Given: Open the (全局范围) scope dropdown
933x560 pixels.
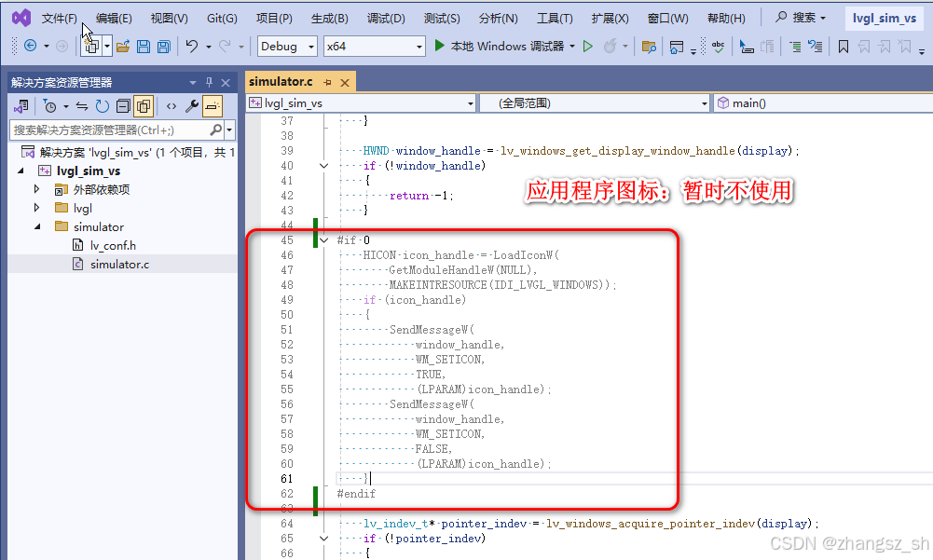Looking at the screenshot, I should click(595, 102).
